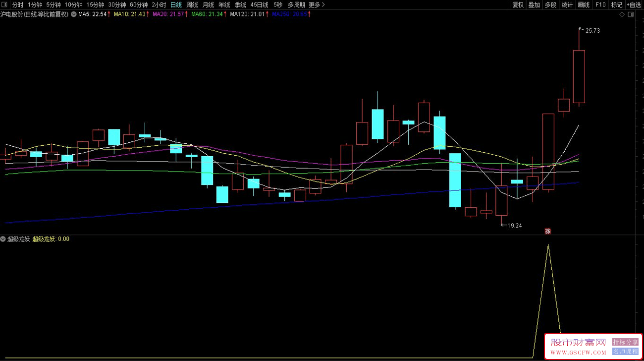Open the 多周期 multi-period view
The width and height of the screenshot is (644, 361).
tap(296, 4)
